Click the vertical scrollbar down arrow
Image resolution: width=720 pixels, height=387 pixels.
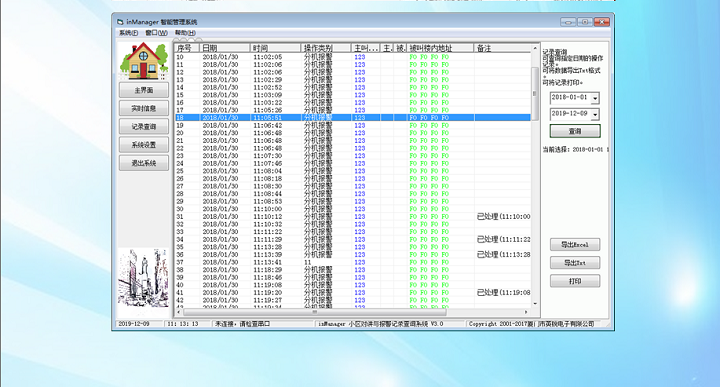[535, 304]
